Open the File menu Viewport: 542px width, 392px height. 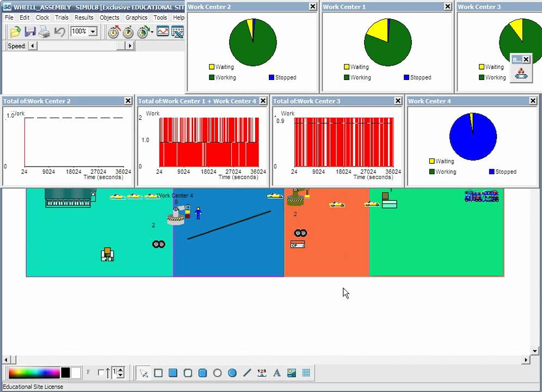click(x=9, y=17)
